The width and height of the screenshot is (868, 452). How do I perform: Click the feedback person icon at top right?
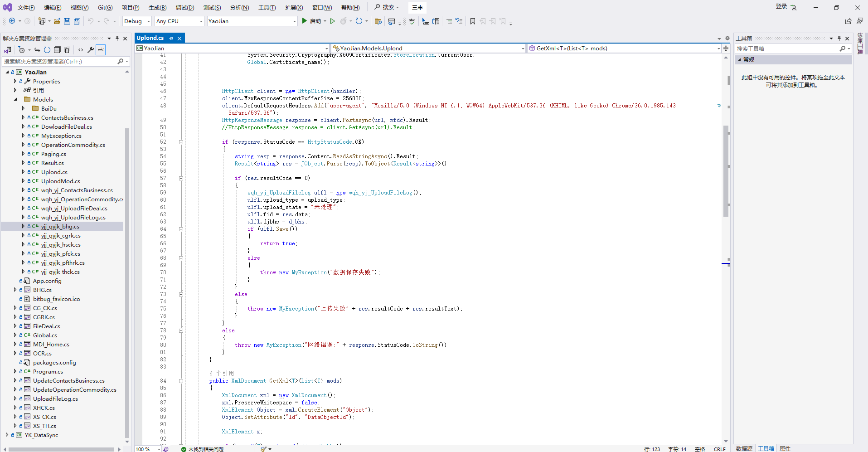coord(860,21)
